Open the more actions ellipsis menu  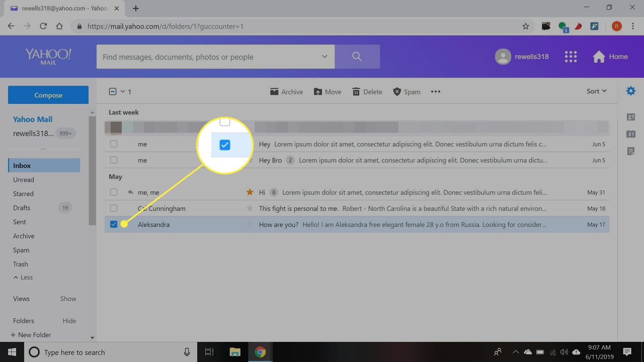435,91
